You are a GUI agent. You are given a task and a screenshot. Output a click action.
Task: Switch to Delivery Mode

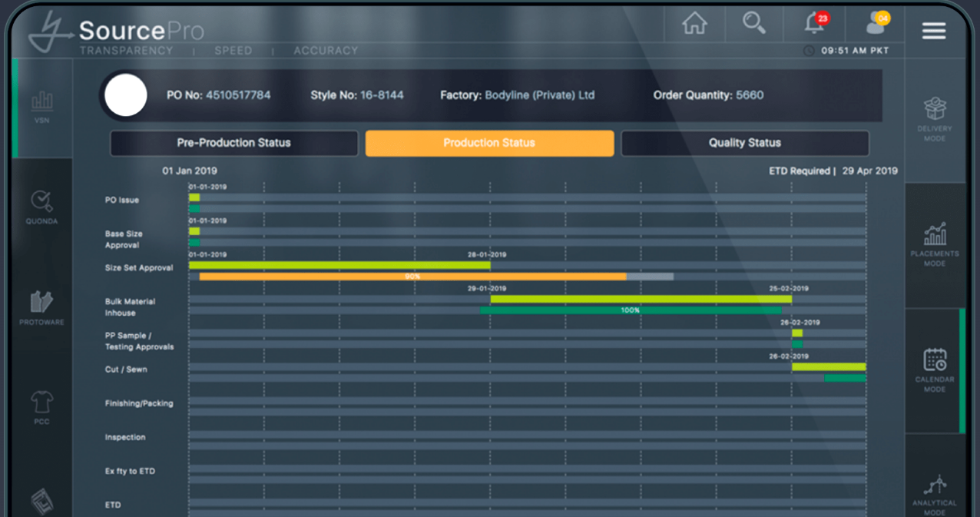934,119
